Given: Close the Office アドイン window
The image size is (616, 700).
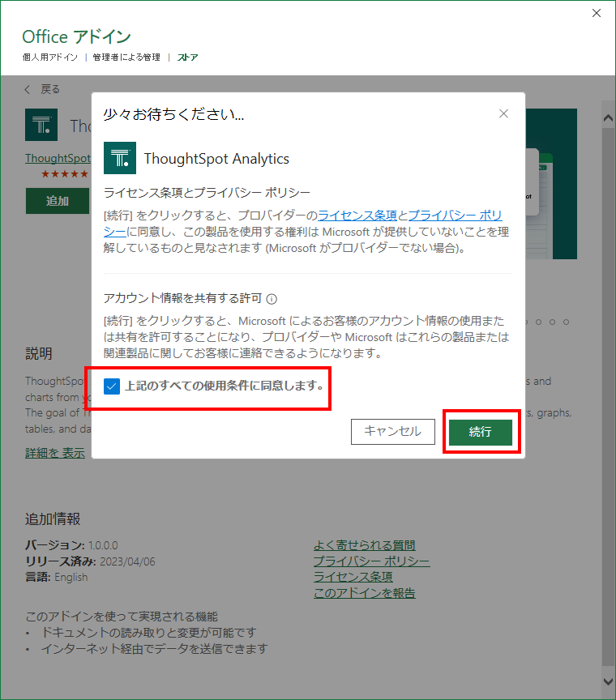Looking at the screenshot, I should pos(597,13).
